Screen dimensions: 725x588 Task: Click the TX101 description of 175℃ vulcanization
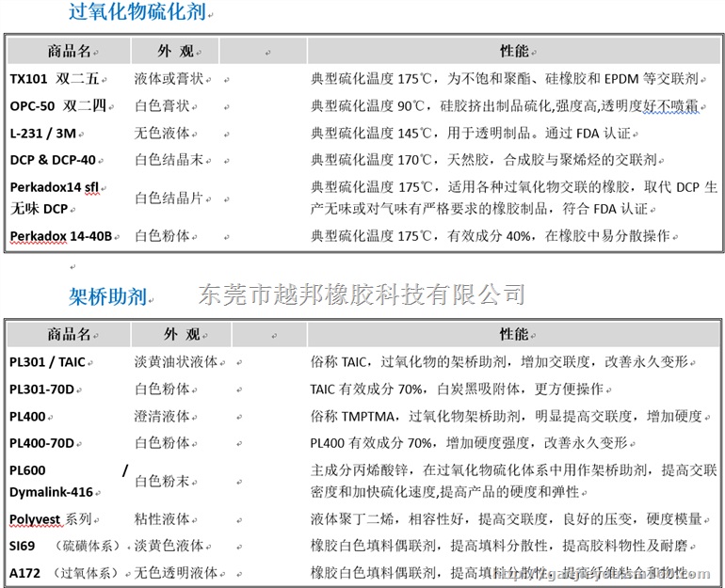[x=505, y=79]
